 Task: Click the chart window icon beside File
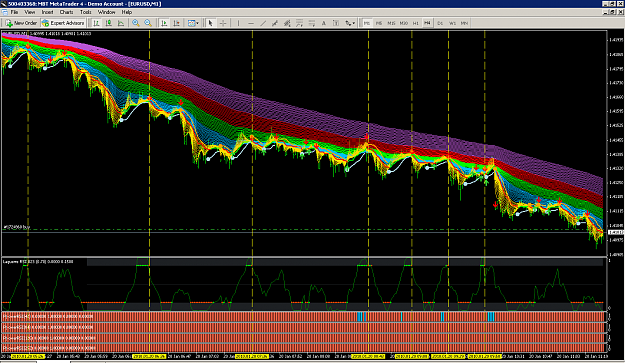[x=4, y=12]
